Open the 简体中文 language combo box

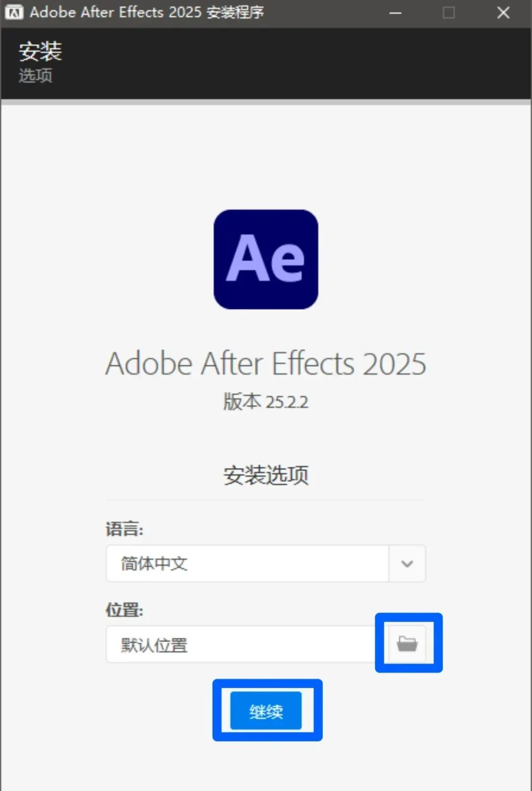point(247,563)
